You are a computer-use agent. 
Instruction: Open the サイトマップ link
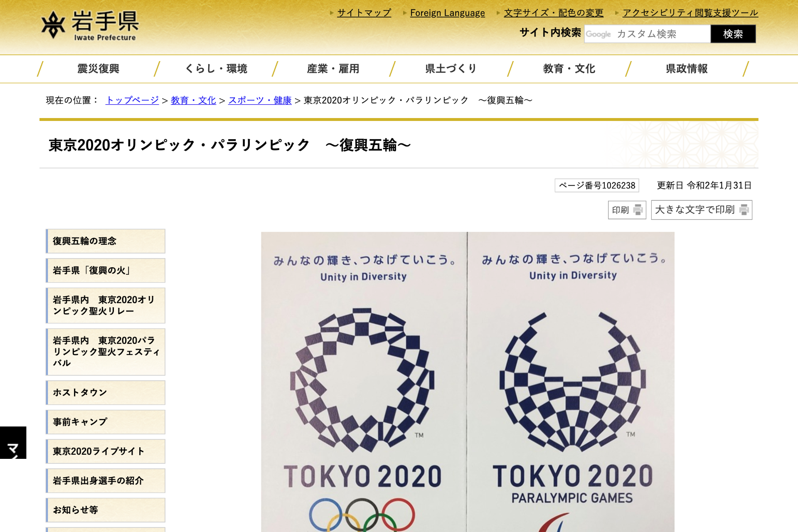tap(364, 13)
